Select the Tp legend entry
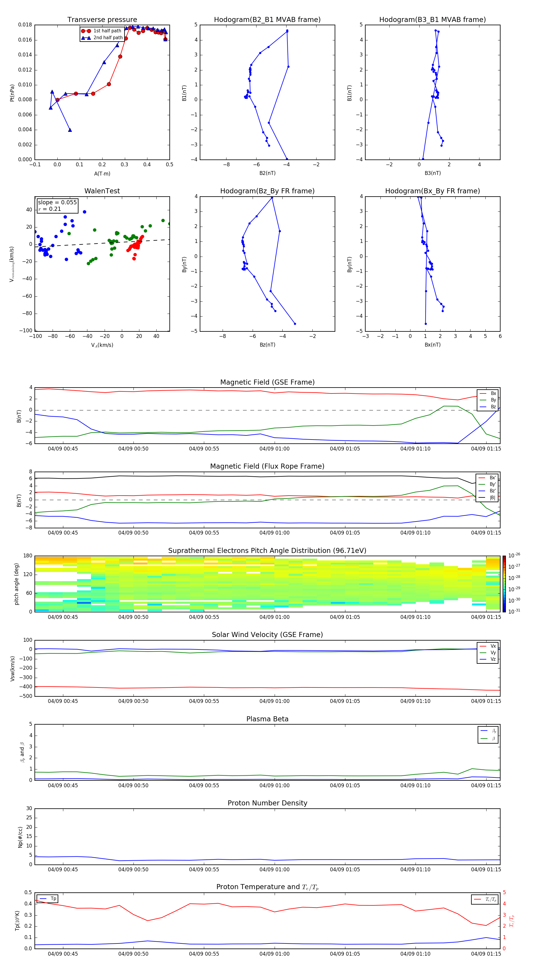This screenshot has width=535, height=980. pyautogui.click(x=47, y=899)
